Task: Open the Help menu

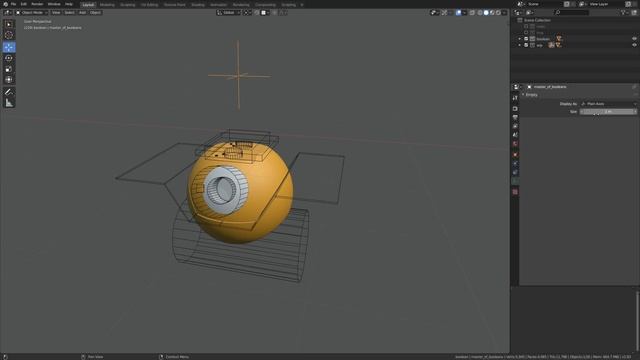Action: click(69, 4)
